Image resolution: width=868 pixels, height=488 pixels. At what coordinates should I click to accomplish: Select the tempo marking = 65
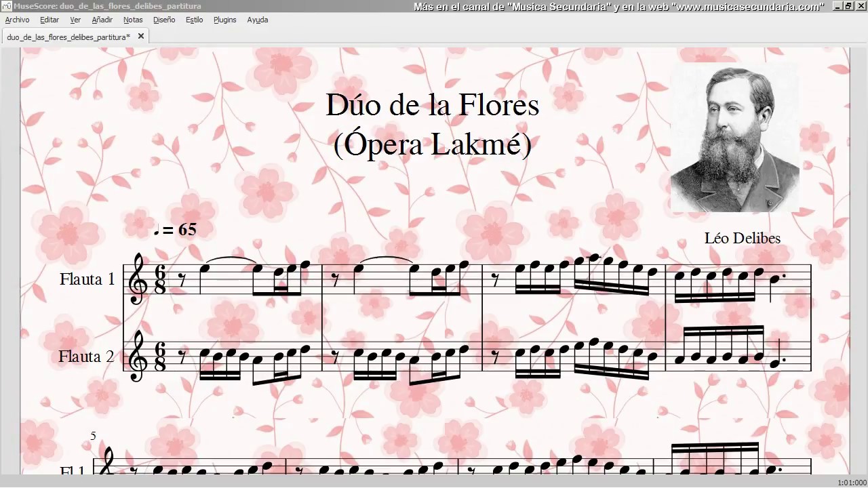(175, 230)
